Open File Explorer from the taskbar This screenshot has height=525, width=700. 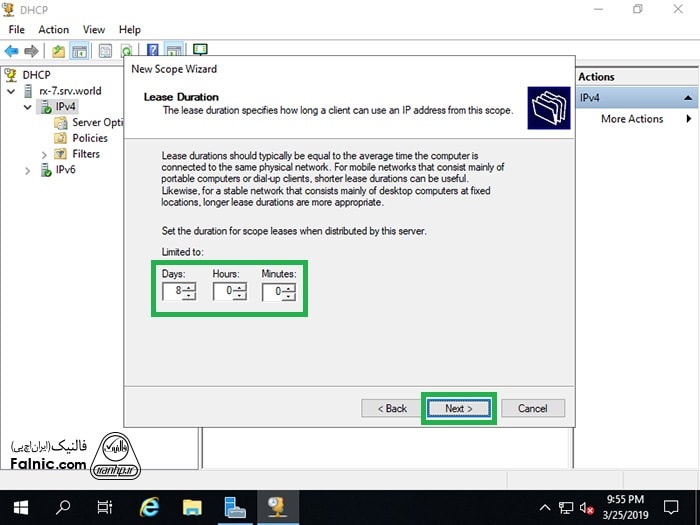click(x=192, y=506)
